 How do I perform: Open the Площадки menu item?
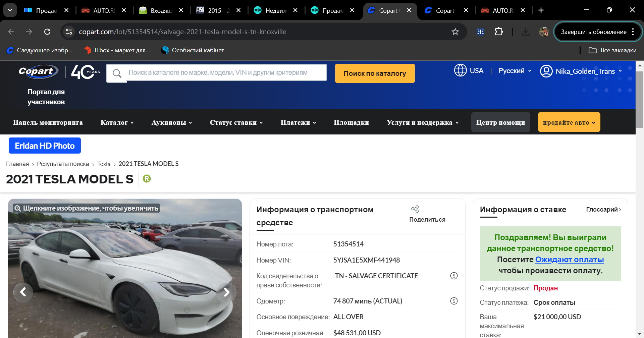(351, 122)
